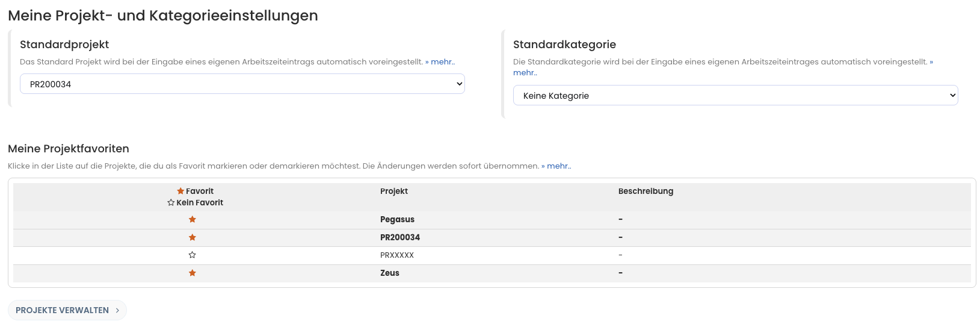Mark PRXXXXX as favorite with empty star
Viewport: 980px width, 330px height.
(193, 255)
